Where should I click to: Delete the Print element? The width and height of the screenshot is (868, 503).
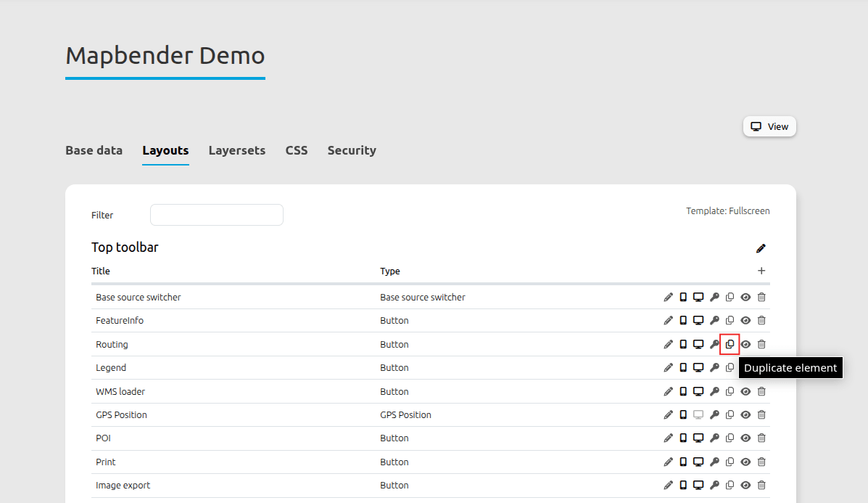coord(761,462)
